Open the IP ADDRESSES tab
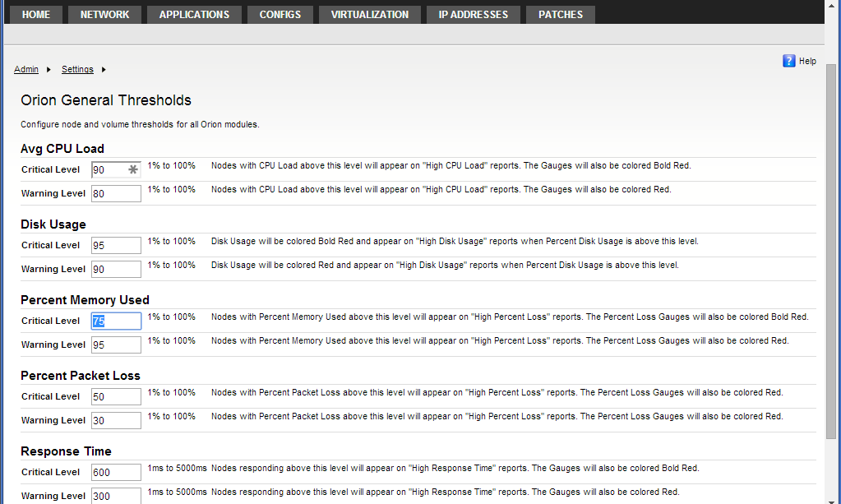The image size is (841, 504). tap(473, 15)
